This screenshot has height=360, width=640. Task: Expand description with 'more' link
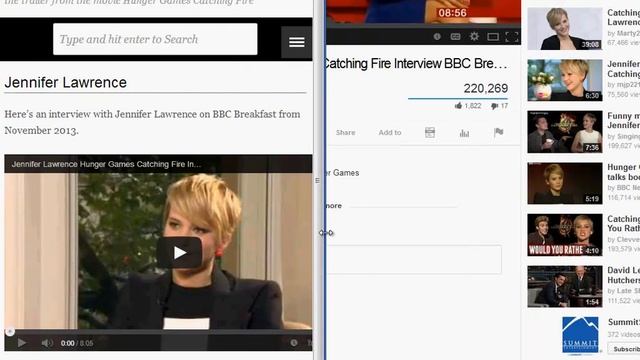tap(334, 206)
